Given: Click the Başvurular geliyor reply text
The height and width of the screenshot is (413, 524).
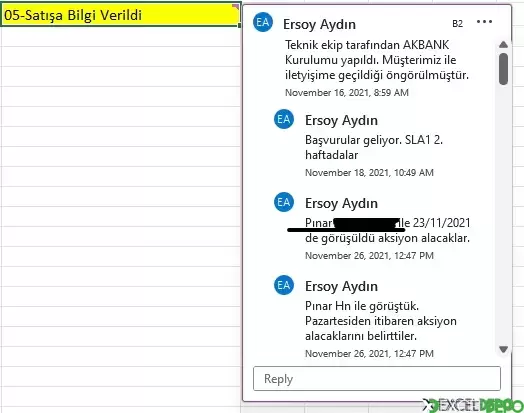Looking at the screenshot, I should (374, 147).
